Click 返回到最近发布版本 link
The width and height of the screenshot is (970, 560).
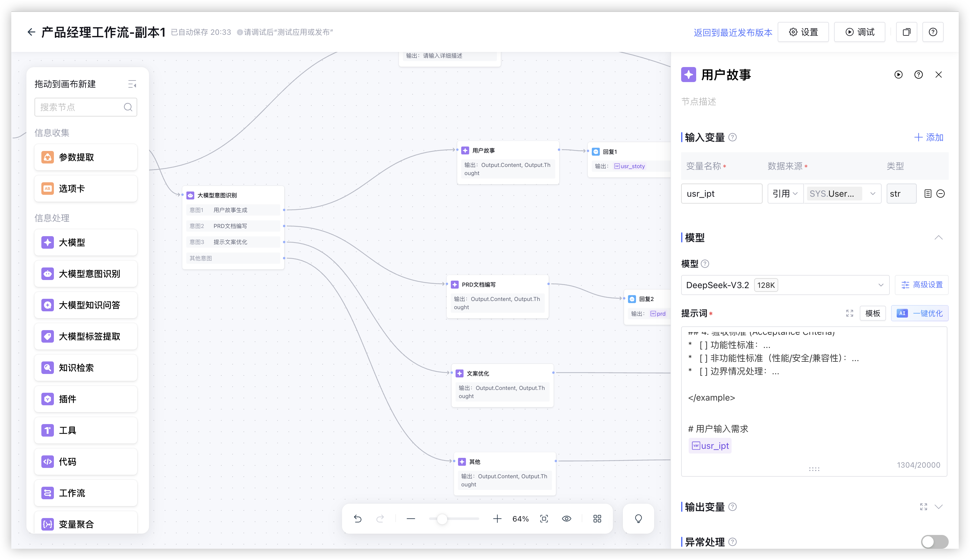(x=733, y=32)
